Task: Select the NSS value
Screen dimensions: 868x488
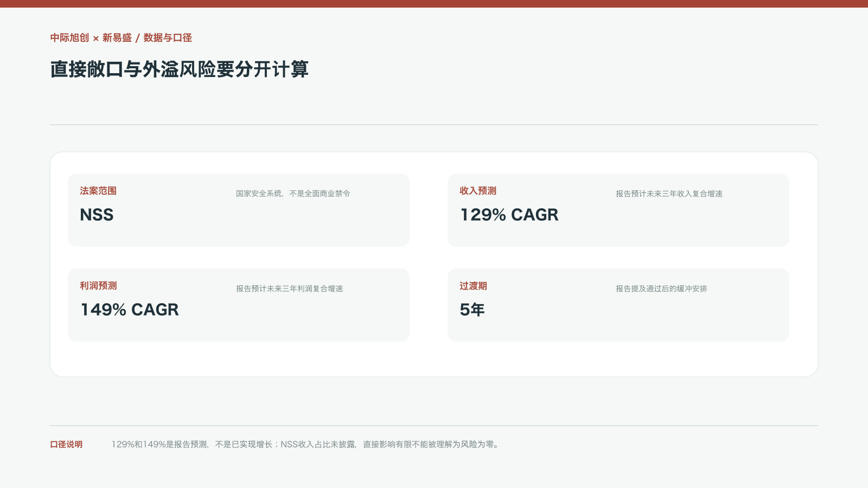Action: (x=97, y=215)
